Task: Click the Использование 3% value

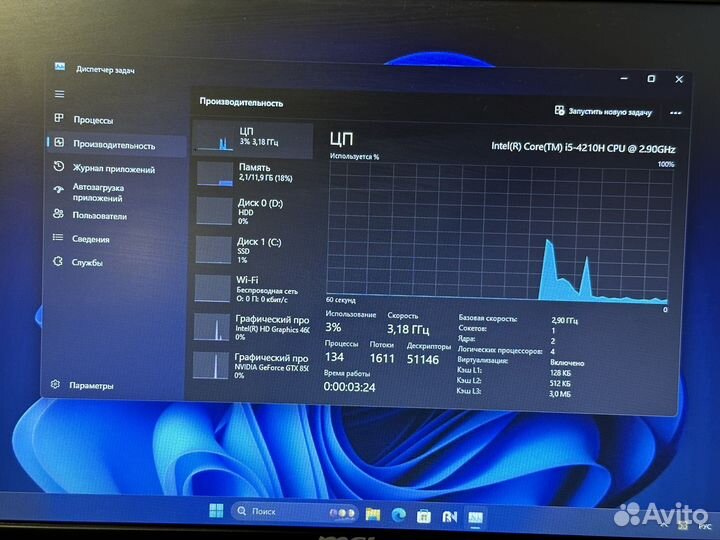Action: point(333,327)
